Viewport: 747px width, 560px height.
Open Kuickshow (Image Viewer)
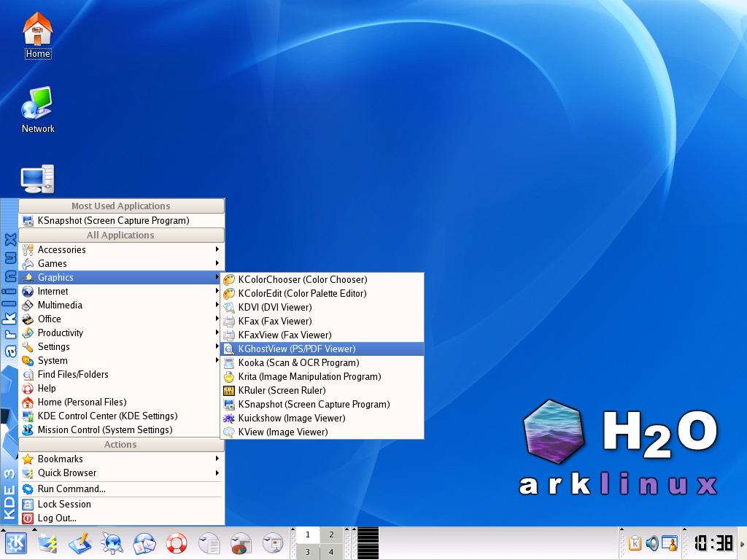[322, 418]
